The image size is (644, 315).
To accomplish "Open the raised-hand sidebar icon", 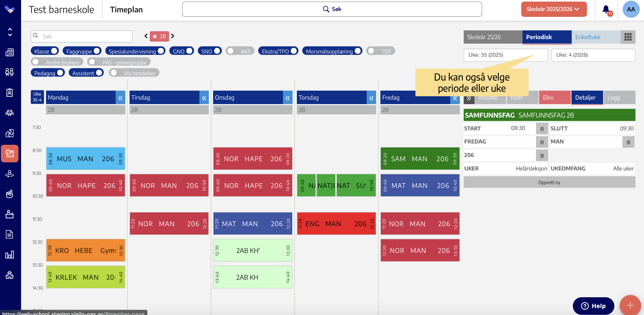I will 9,194.
